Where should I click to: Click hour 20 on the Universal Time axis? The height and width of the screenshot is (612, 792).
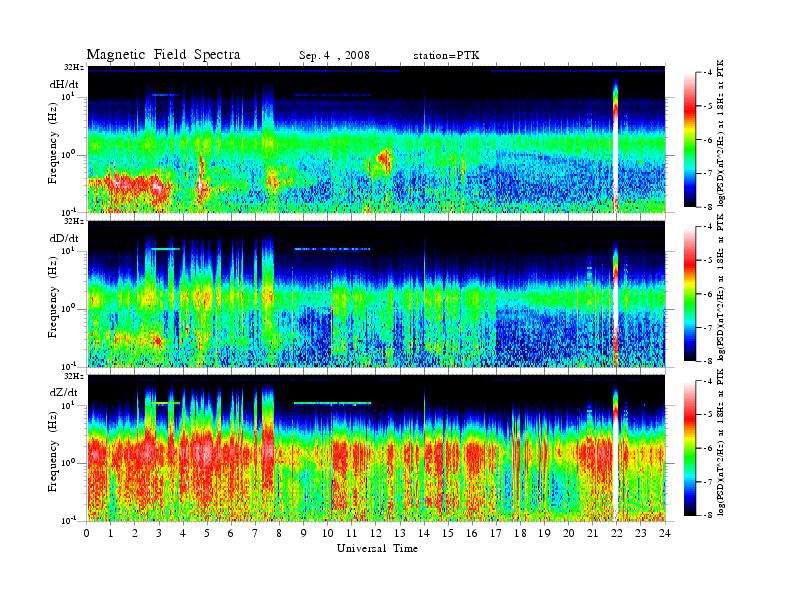pos(569,534)
